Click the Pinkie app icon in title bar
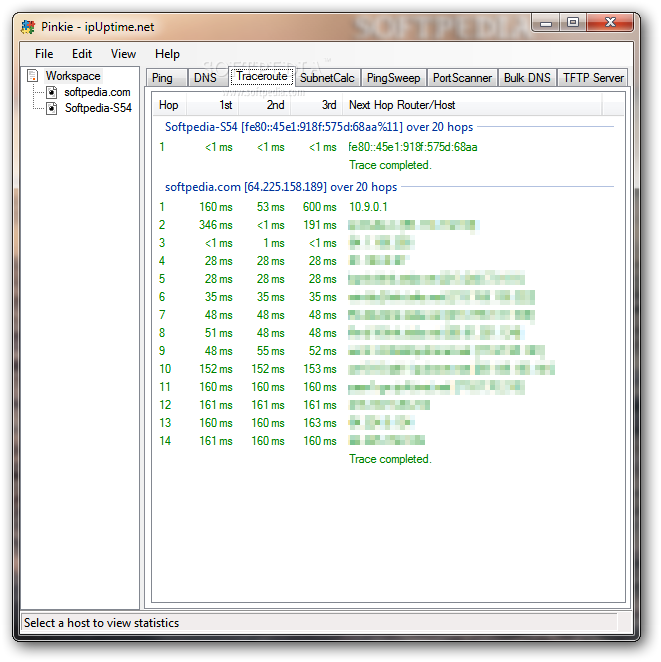This screenshot has width=661, height=662. (x=28, y=27)
